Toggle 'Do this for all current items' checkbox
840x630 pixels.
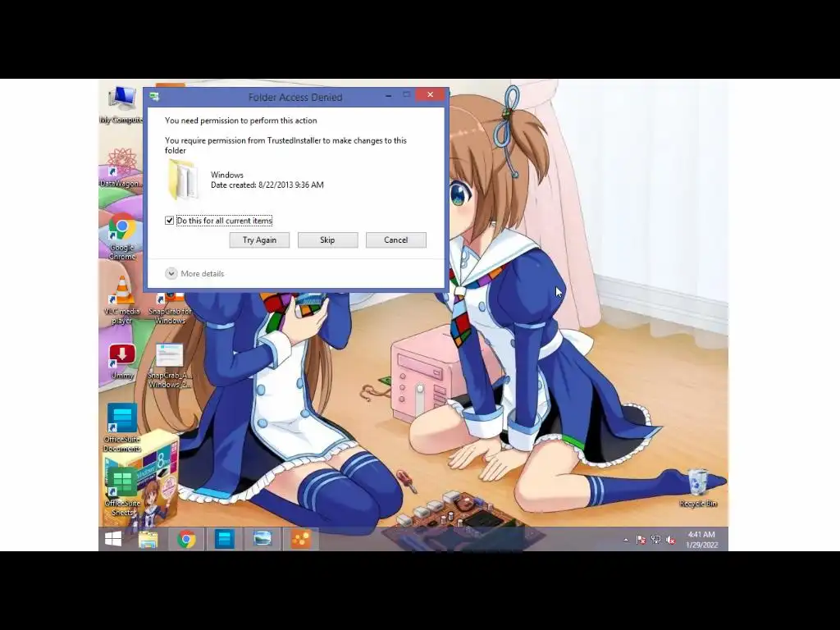click(169, 221)
